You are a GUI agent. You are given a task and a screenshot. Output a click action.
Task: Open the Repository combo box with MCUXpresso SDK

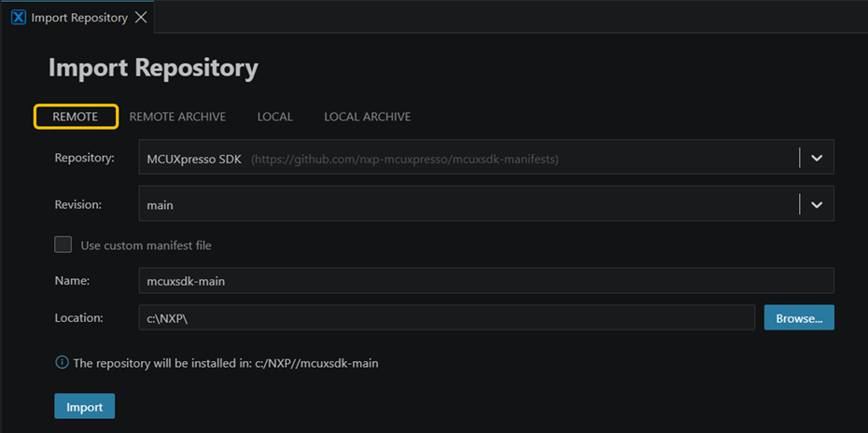[x=486, y=158]
